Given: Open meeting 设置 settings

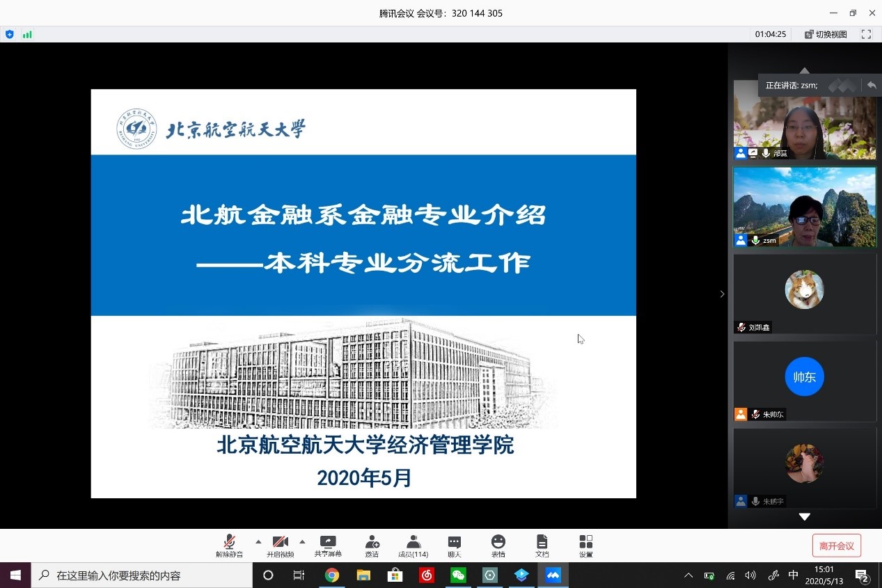Looking at the screenshot, I should tap(585, 546).
